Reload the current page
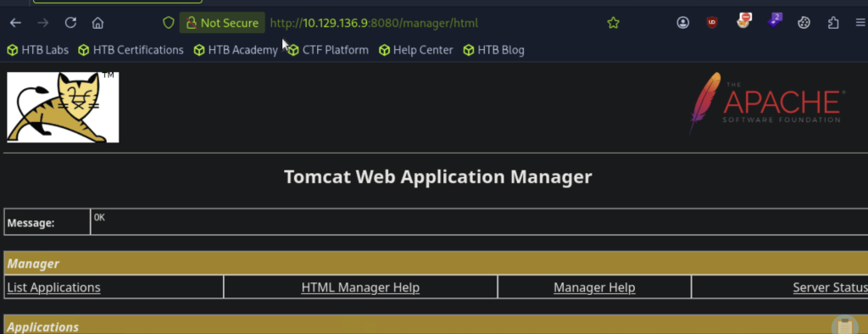868x334 pixels. click(x=70, y=23)
